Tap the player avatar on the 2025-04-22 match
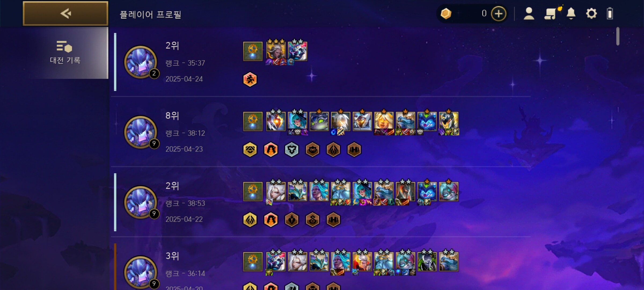This screenshot has height=290, width=644. [141, 202]
